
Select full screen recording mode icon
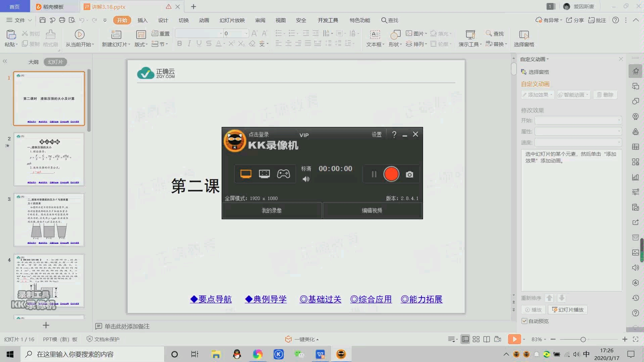coord(246,174)
